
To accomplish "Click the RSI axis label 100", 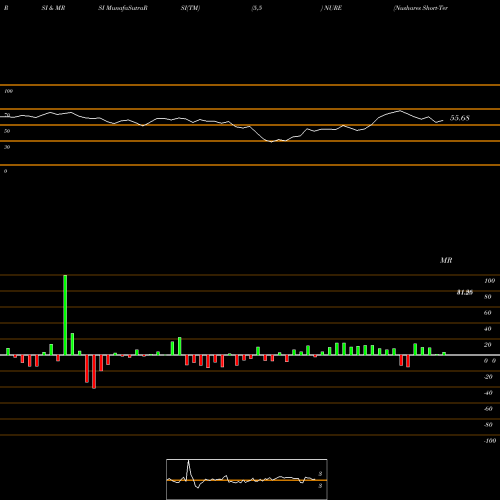I will [8, 91].
